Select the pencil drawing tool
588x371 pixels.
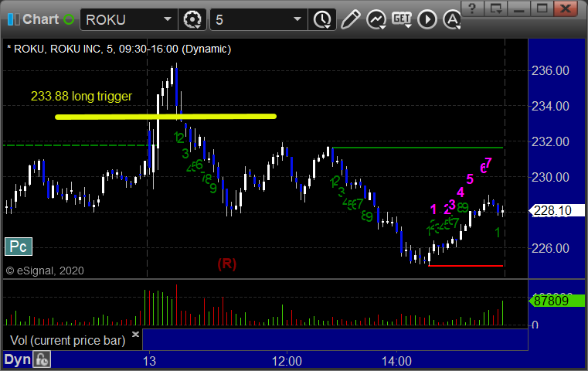pos(350,19)
